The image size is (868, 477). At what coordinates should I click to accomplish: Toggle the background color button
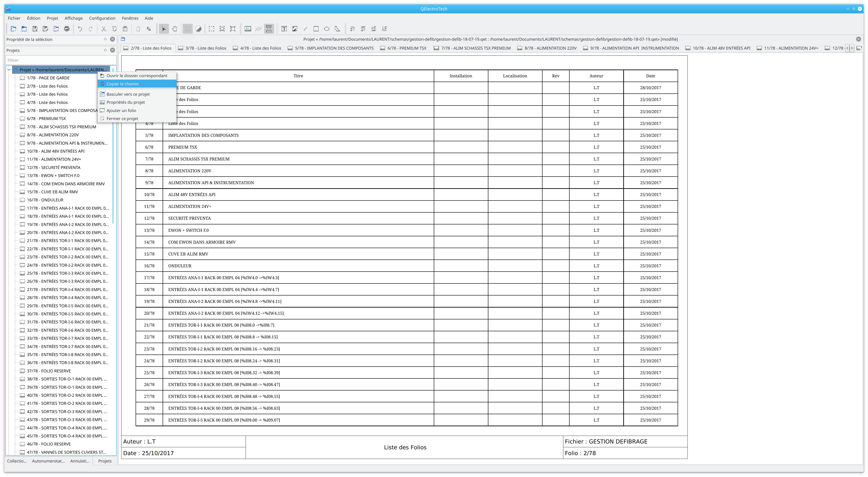click(x=198, y=29)
